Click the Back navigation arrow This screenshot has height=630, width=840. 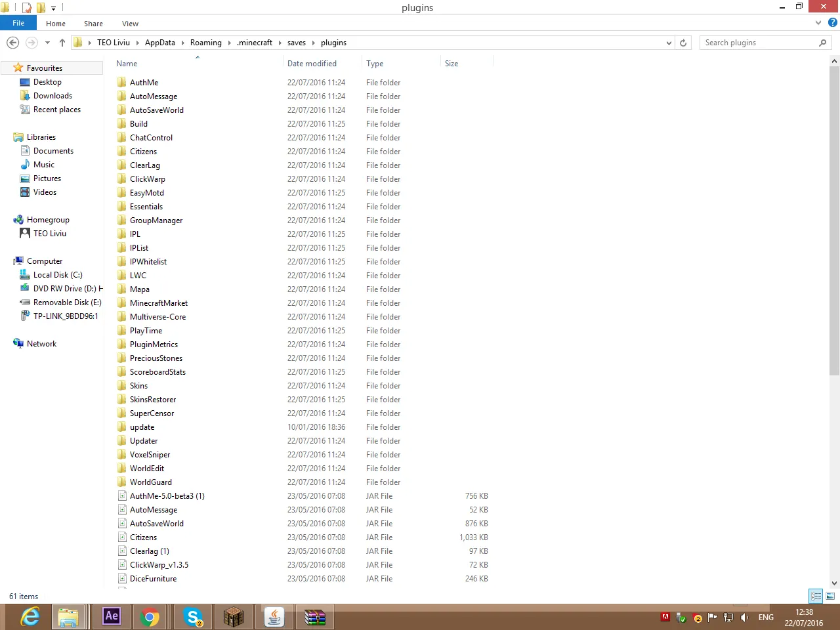tap(12, 43)
